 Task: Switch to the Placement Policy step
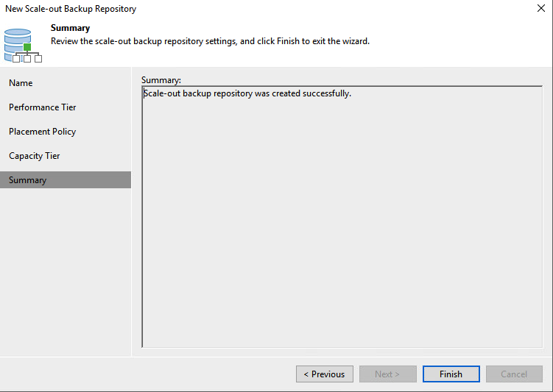42,132
